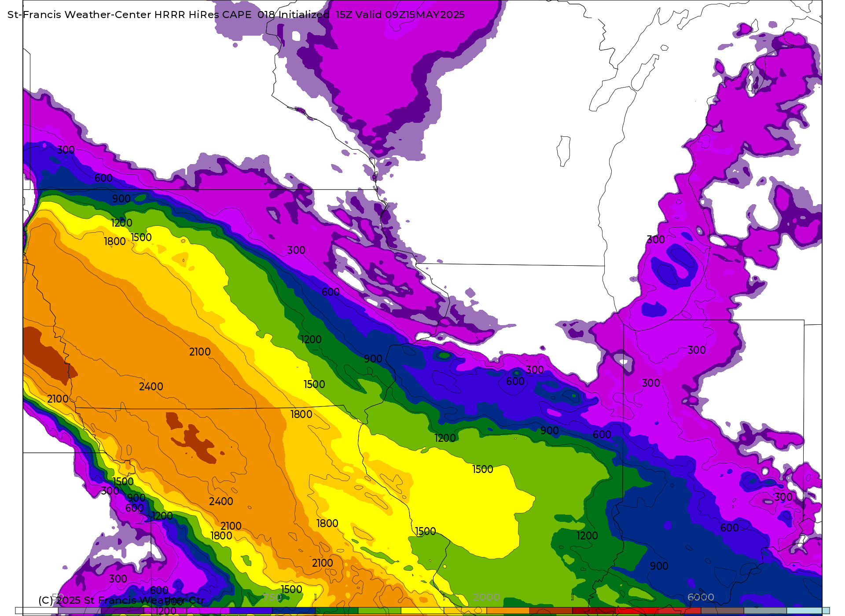
Task: Click the '15Z Valid 09Z15MAY2025' timestamp
Action: [x=400, y=15]
